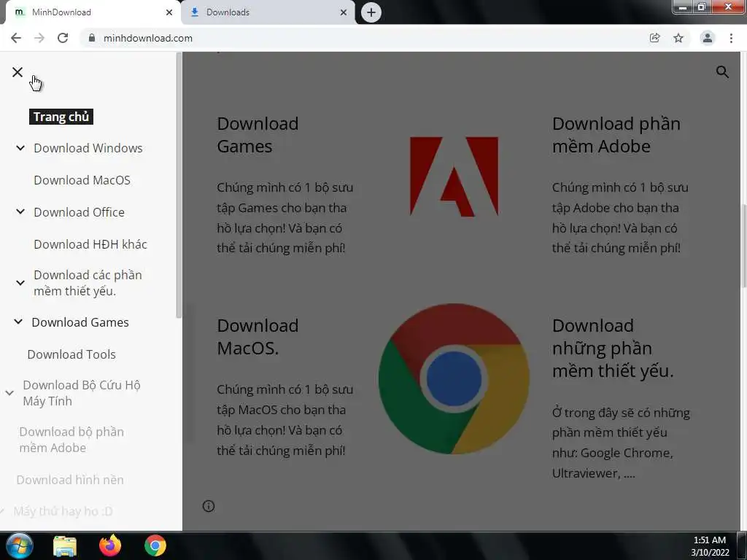Open Download Bộ Cứu Hộ Máy Tính link
Image resolution: width=747 pixels, height=560 pixels.
point(82,393)
